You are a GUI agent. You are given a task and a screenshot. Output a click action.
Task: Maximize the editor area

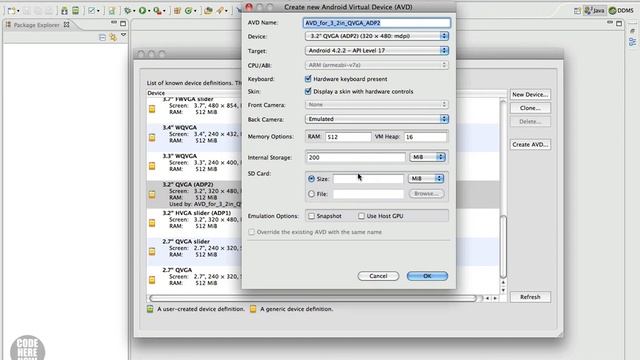(619, 23)
